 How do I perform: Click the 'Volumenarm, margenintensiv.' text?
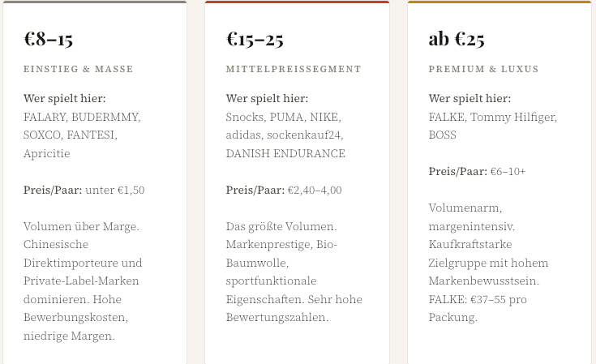472,217
